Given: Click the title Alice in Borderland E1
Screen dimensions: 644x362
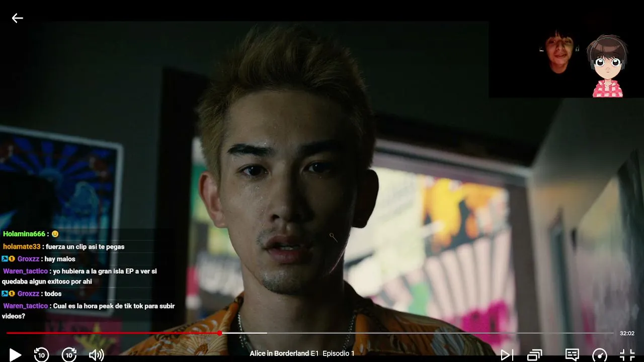Looking at the screenshot, I should point(285,353).
